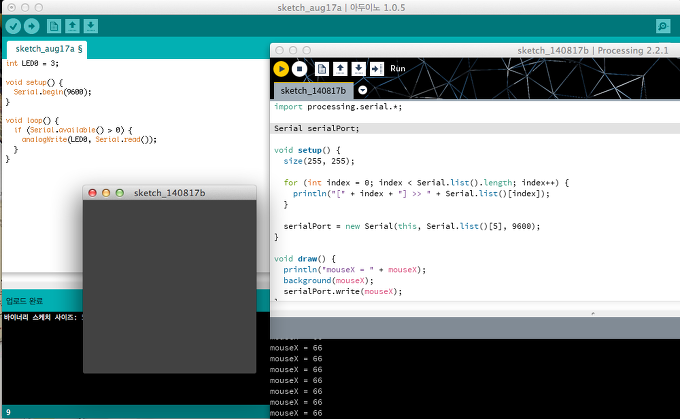Click the 'Serial.begin(9600);' line in Arduino
The width and height of the screenshot is (680, 419).
[52, 92]
